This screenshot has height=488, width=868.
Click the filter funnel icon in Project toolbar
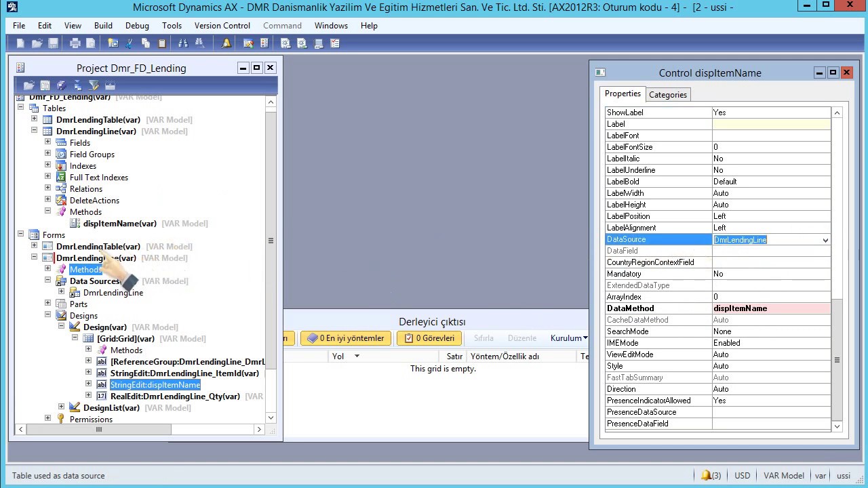point(94,85)
